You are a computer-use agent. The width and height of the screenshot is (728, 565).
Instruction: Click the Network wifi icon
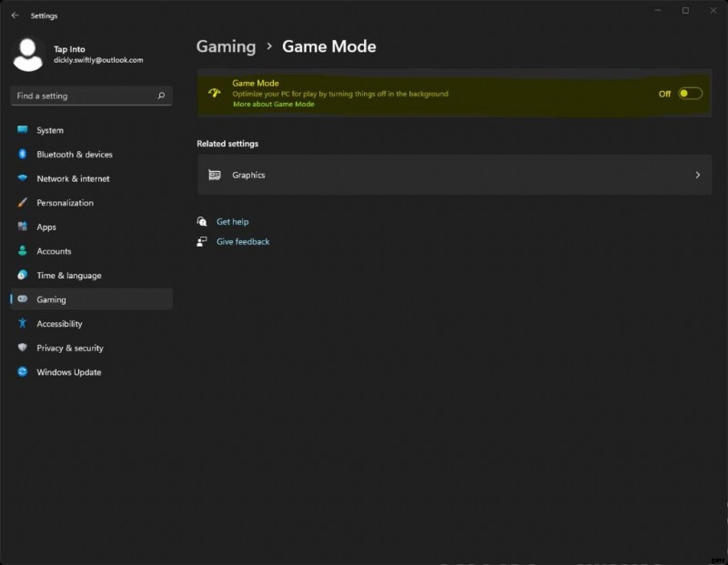coord(22,177)
